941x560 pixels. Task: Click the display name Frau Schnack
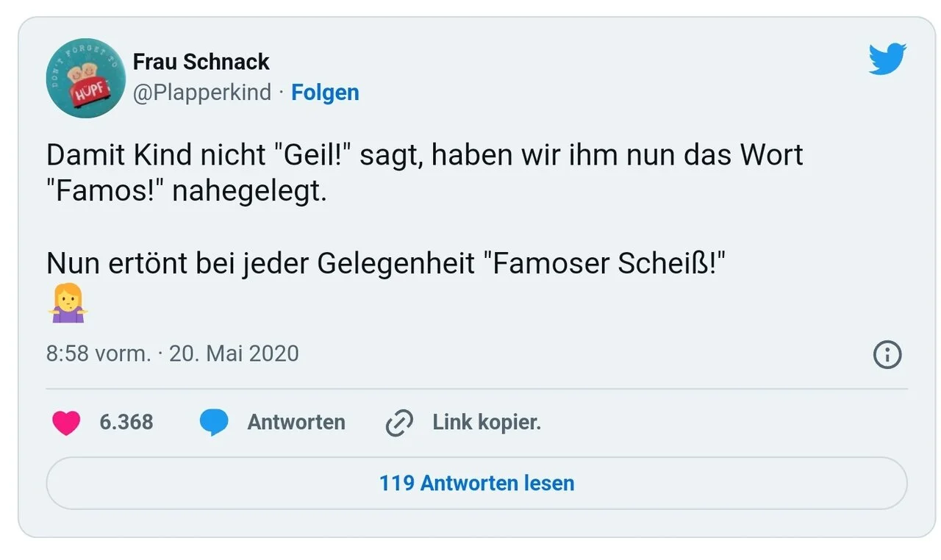click(x=201, y=62)
